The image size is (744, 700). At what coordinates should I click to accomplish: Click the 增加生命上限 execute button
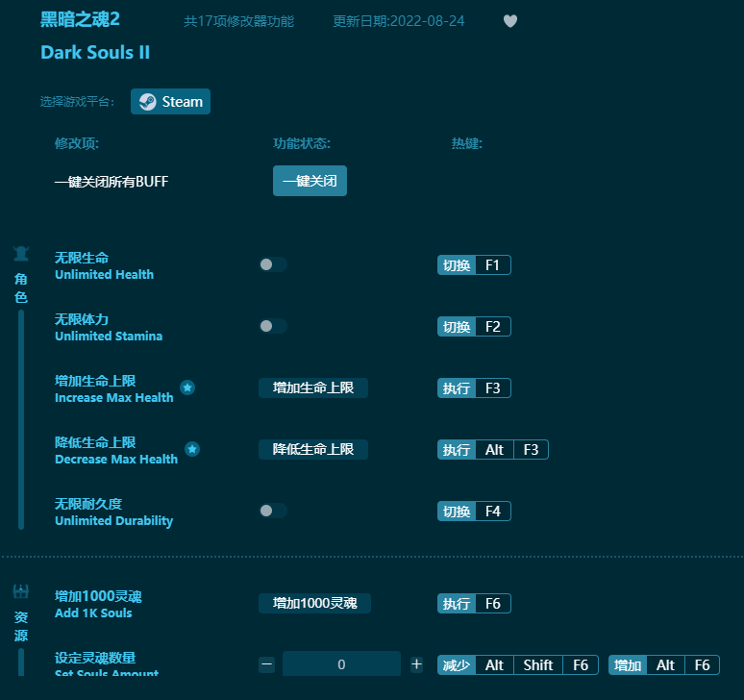point(313,387)
